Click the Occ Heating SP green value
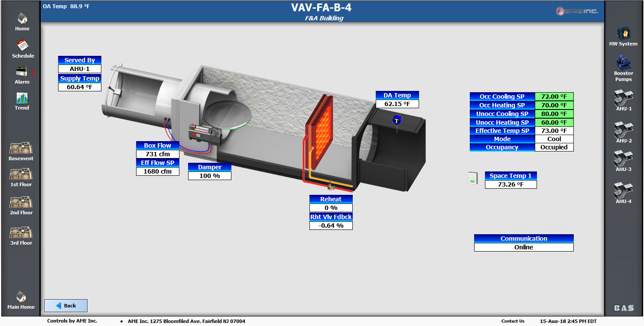The height and width of the screenshot is (326, 644). click(554, 105)
